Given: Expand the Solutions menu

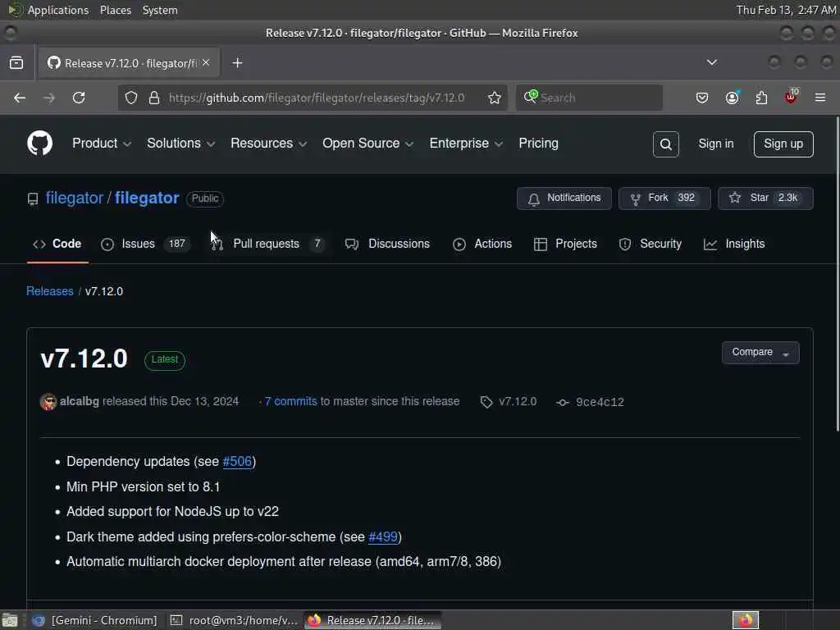Looking at the screenshot, I should tap(181, 144).
